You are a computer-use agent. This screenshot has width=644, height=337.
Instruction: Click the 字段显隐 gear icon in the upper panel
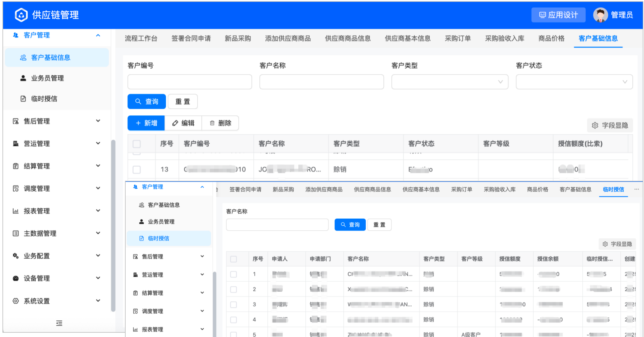click(x=595, y=125)
